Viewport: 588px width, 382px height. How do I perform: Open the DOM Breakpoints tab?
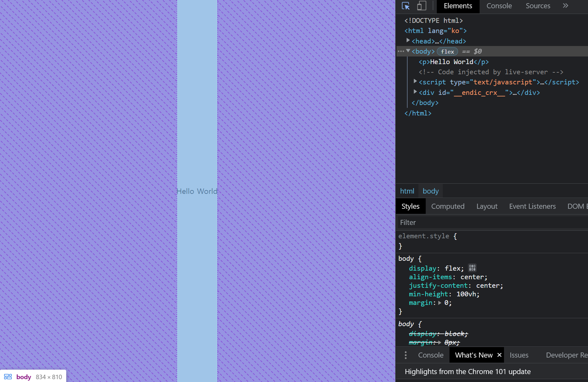tap(577, 206)
